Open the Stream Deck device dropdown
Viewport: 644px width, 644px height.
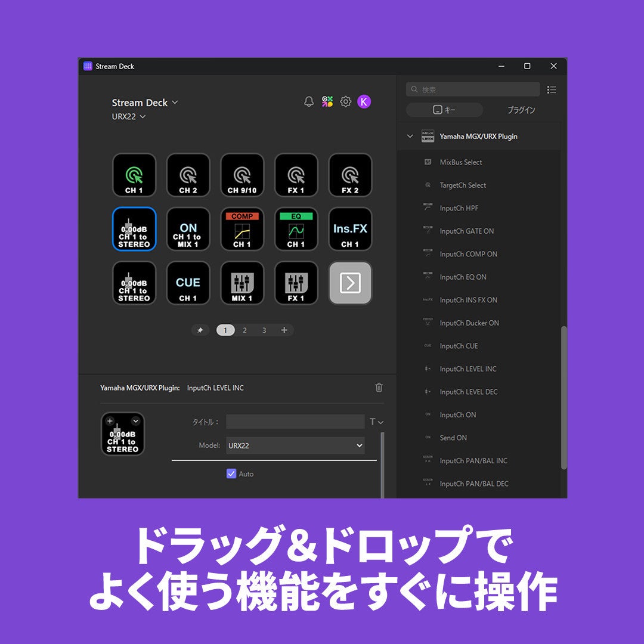144,103
